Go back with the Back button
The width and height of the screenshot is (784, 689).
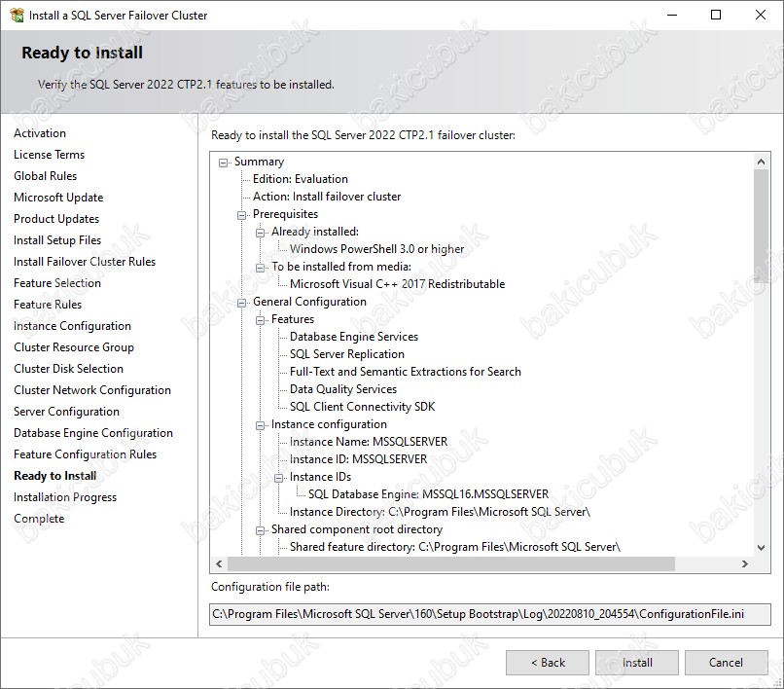point(547,663)
